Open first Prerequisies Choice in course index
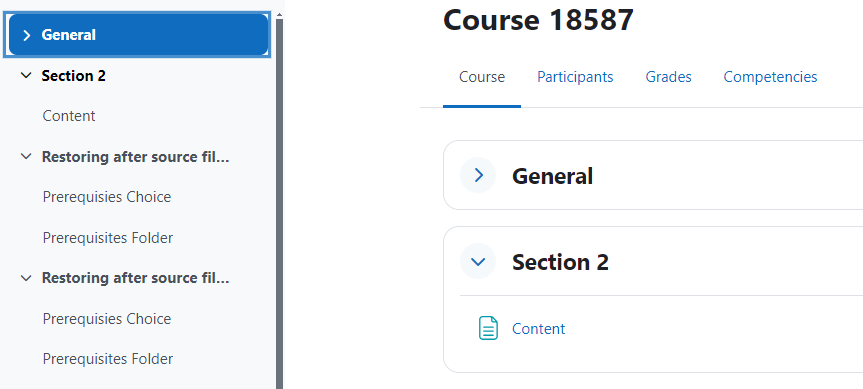The height and width of the screenshot is (389, 863). pos(107,197)
